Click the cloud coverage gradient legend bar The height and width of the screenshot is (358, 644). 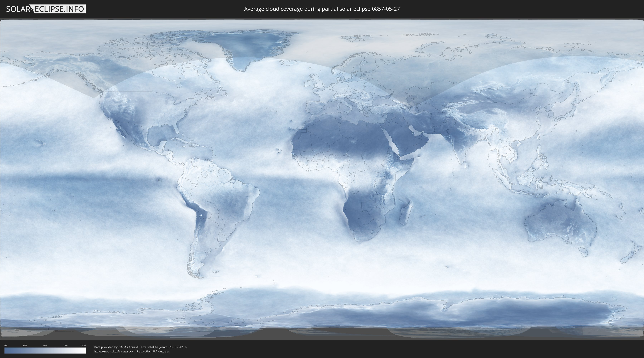45,350
